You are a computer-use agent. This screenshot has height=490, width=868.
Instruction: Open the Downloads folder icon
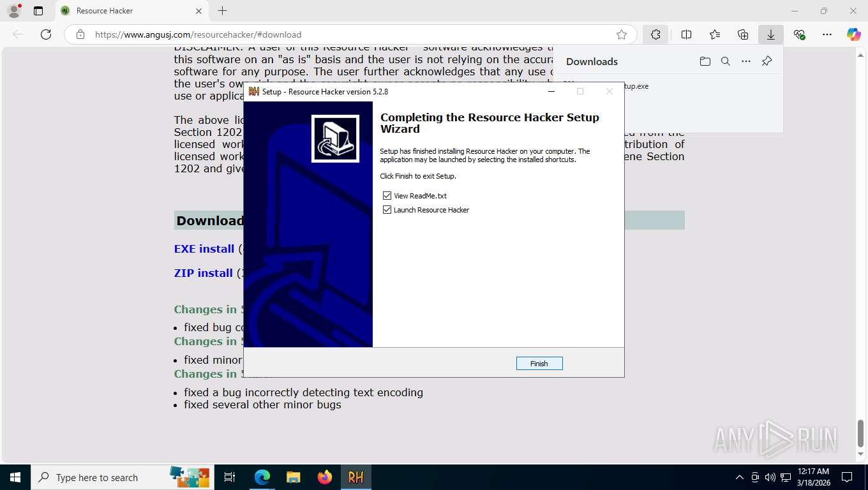point(705,61)
